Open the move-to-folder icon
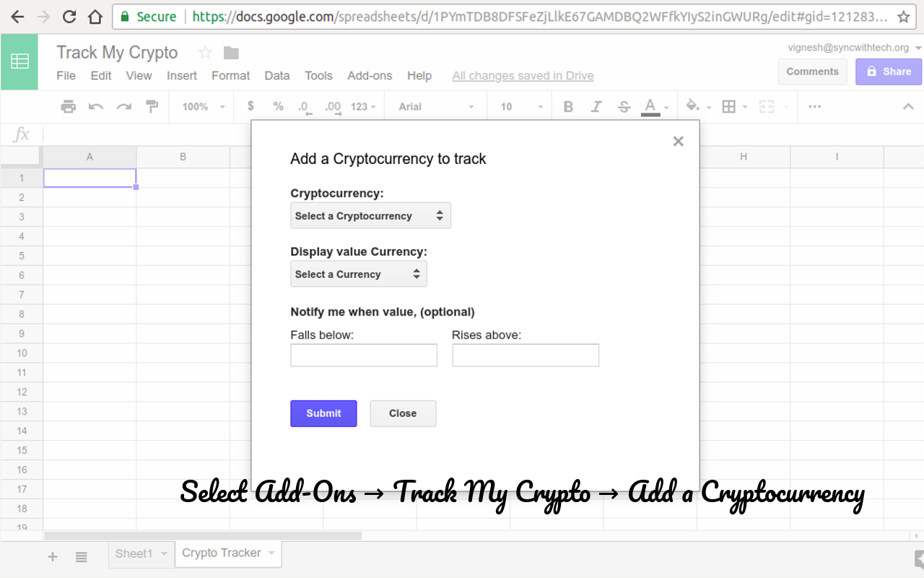The height and width of the screenshot is (578, 924). (231, 53)
